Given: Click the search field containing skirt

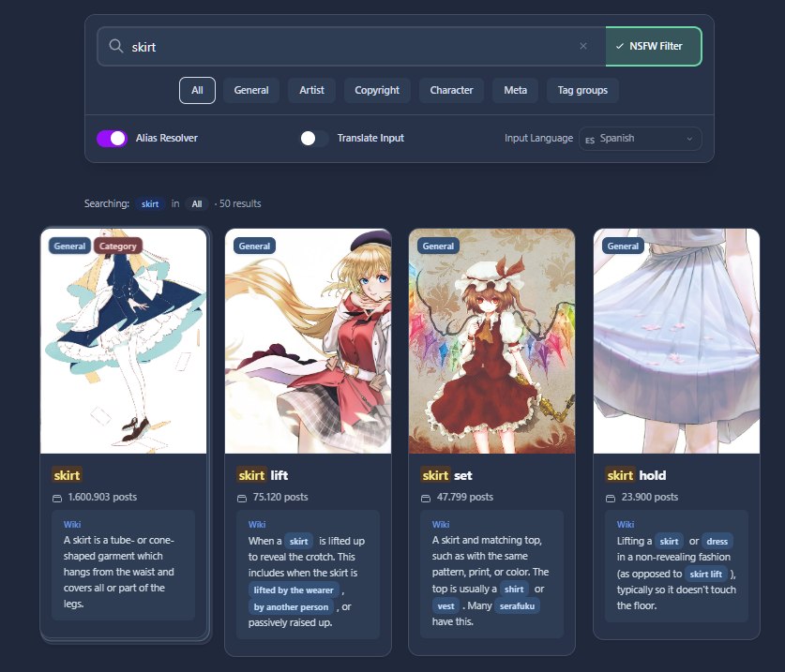Looking at the screenshot, I should click(352, 46).
